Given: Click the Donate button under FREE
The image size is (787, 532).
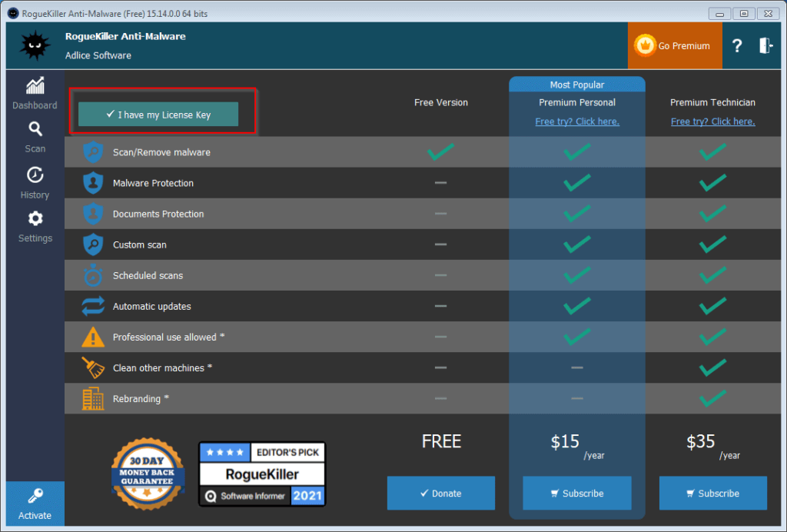Looking at the screenshot, I should tap(441, 493).
